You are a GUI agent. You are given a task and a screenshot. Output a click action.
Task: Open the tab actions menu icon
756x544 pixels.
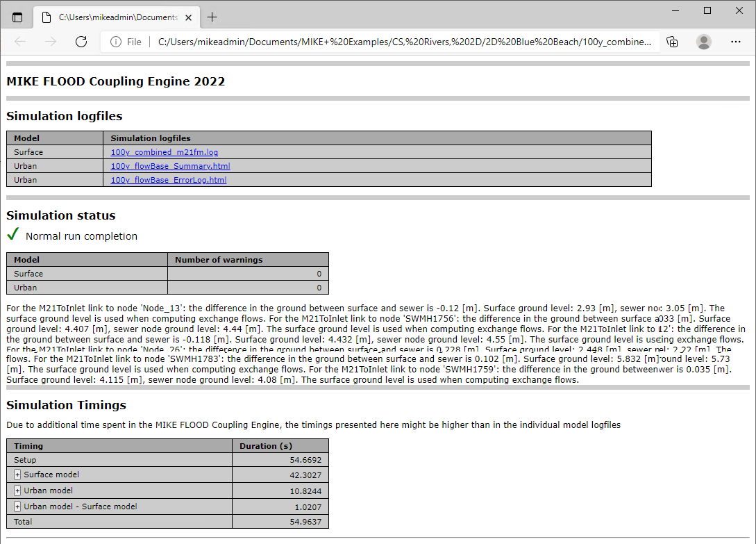[x=17, y=18]
